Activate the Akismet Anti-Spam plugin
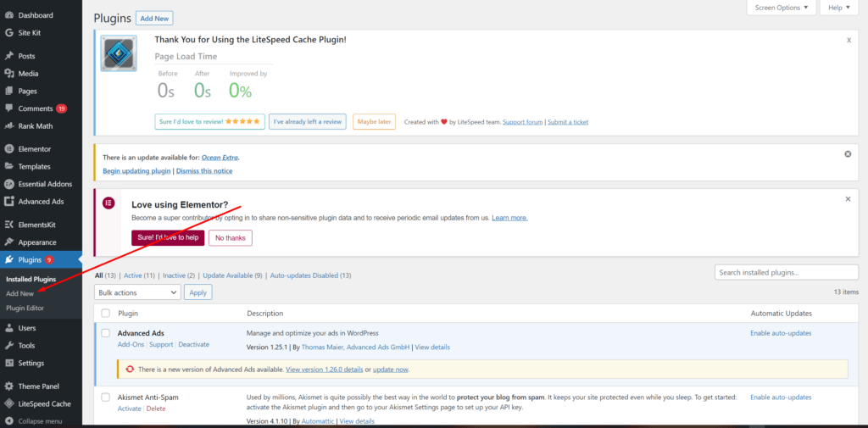 click(x=130, y=408)
